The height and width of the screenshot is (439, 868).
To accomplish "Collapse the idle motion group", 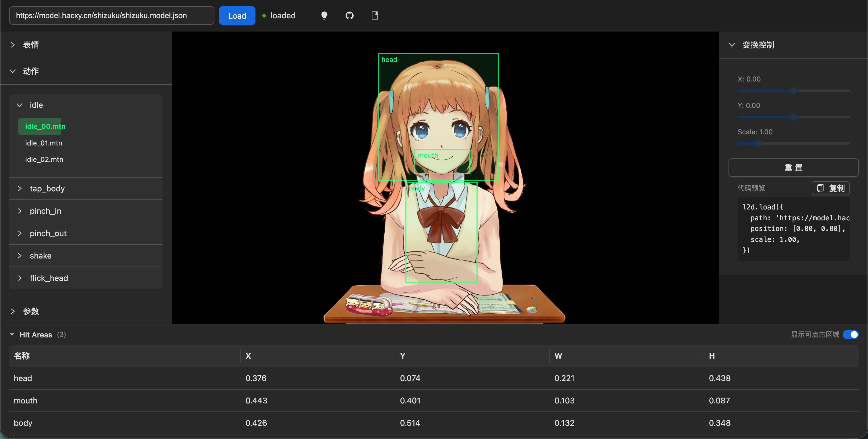I will (20, 105).
